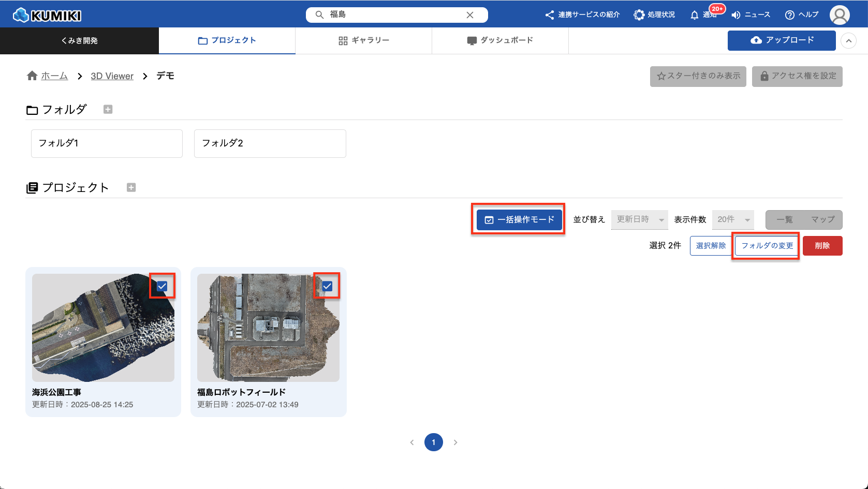Switch to the ギャラリー tab
The width and height of the screenshot is (868, 489).
click(x=363, y=40)
